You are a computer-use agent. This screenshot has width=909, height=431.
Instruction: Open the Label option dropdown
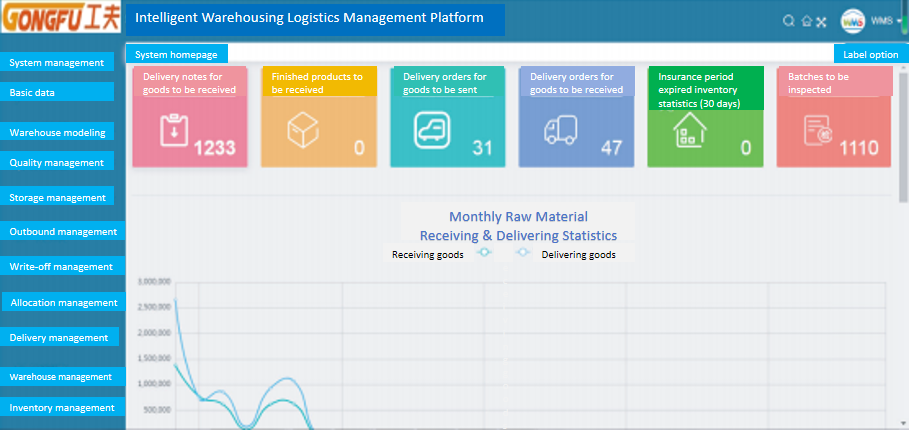[x=871, y=54]
